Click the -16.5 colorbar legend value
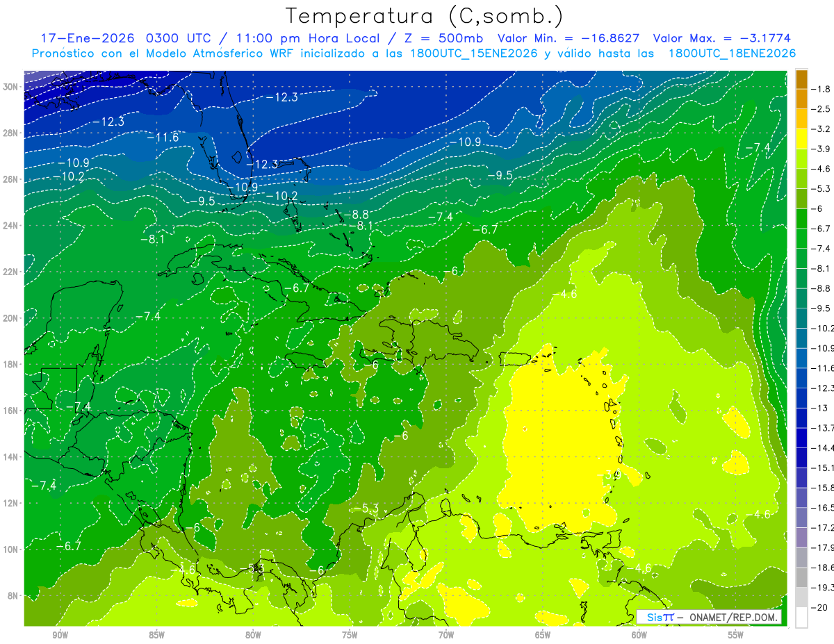 (824, 508)
